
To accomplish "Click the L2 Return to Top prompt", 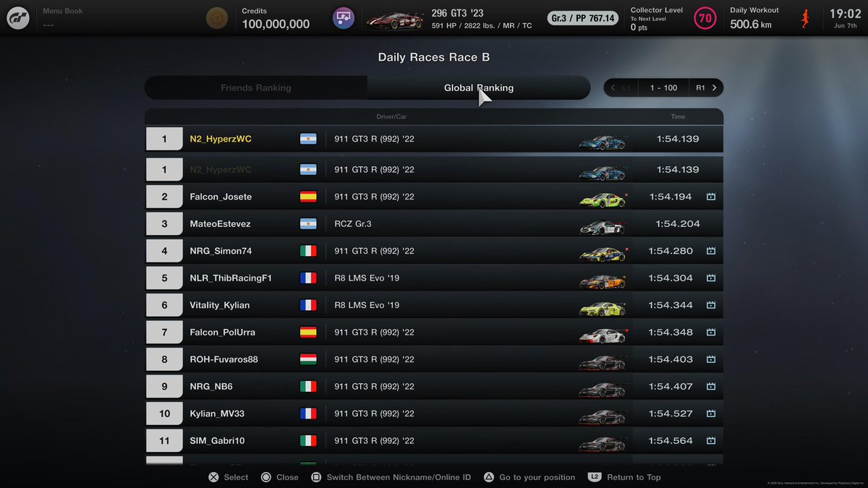I will pos(624,477).
